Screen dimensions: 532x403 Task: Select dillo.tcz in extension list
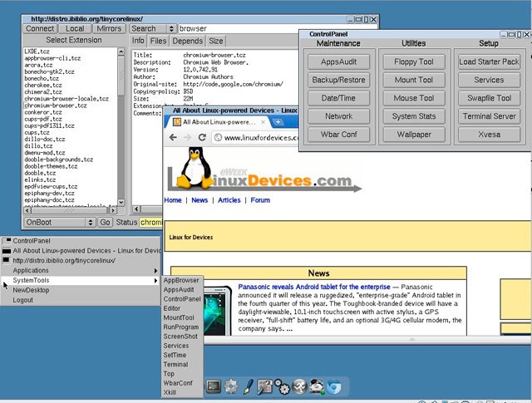[x=38, y=146]
